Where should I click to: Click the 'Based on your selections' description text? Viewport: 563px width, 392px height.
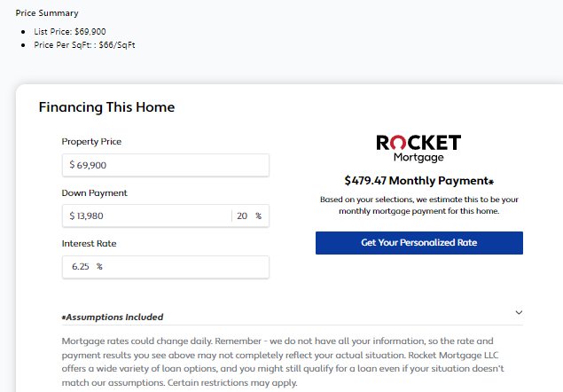[418, 206]
